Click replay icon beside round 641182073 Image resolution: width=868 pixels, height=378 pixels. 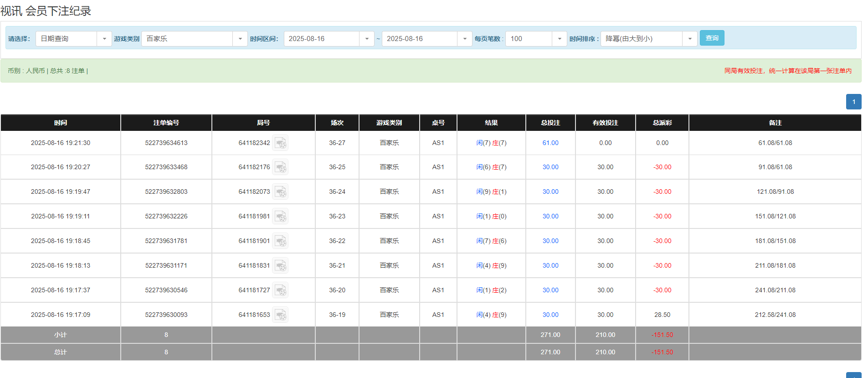pyautogui.click(x=280, y=192)
